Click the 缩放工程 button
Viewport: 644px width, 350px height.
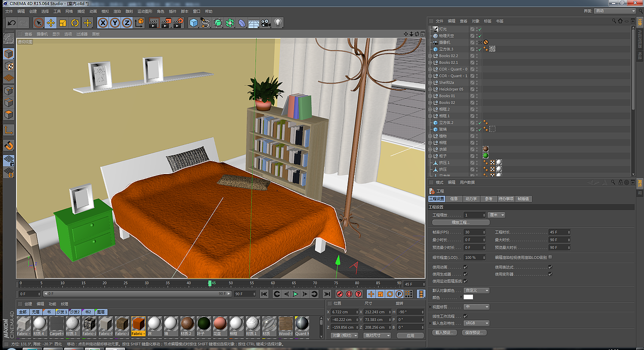(460, 222)
